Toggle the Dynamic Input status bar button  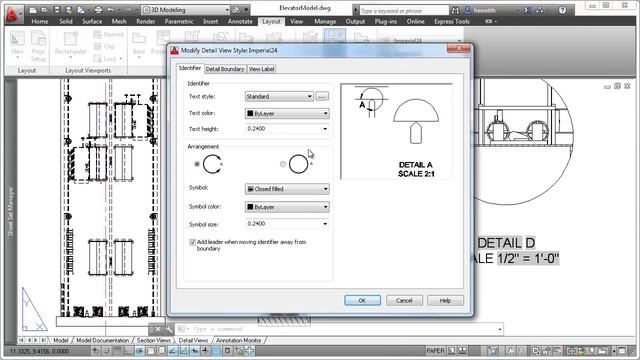click(x=195, y=351)
